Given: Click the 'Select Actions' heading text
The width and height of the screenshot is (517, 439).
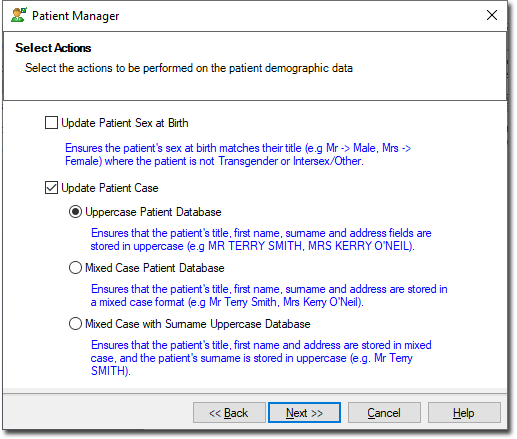Looking at the screenshot, I should point(53,48).
